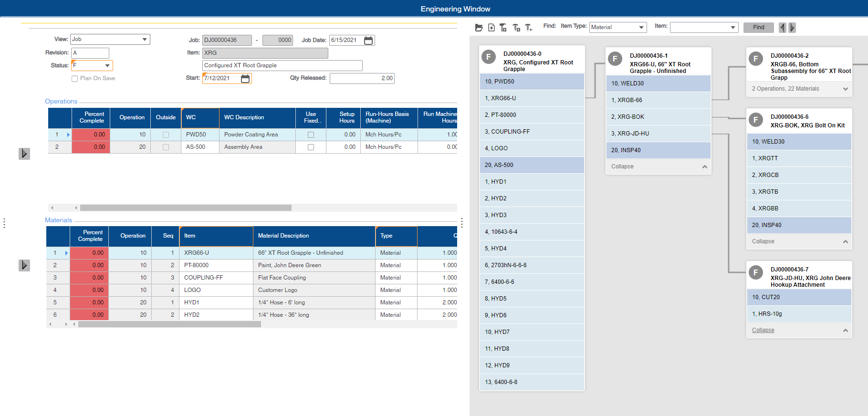Image resolution: width=868 pixels, height=416 pixels.
Task: Click the open folder icon in the toolbar
Action: tap(479, 28)
